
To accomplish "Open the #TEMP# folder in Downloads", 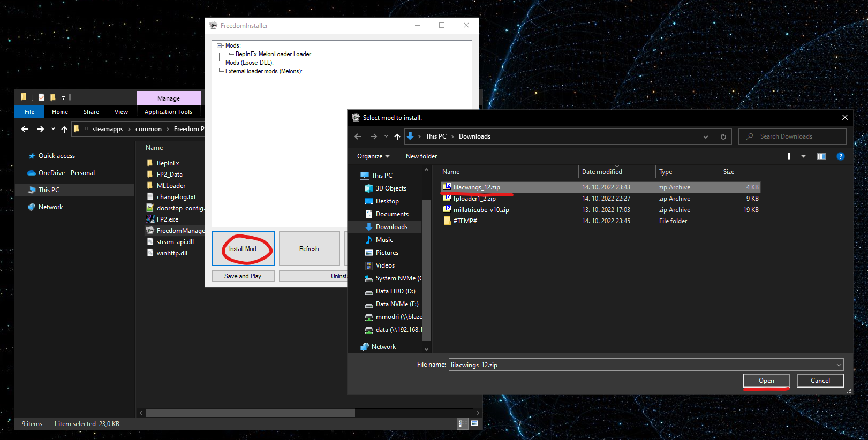I will (465, 221).
